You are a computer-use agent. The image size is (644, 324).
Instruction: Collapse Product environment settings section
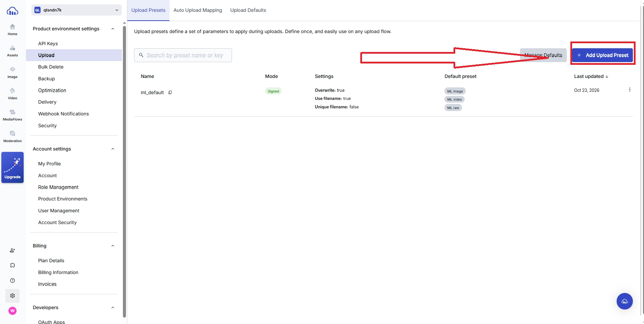click(x=113, y=29)
